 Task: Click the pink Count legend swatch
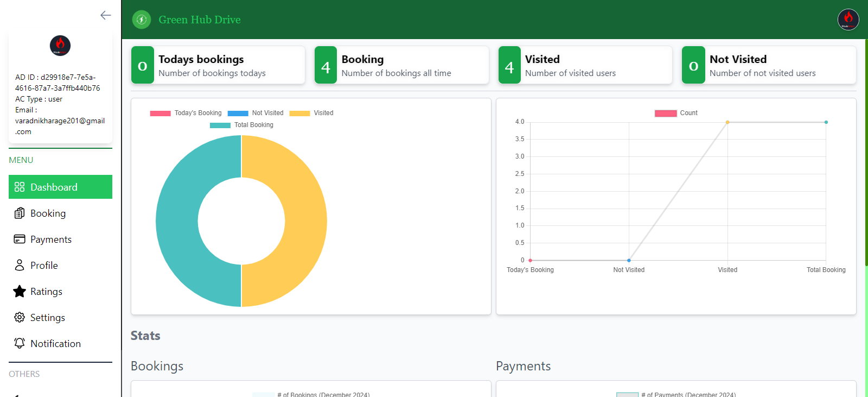click(666, 114)
